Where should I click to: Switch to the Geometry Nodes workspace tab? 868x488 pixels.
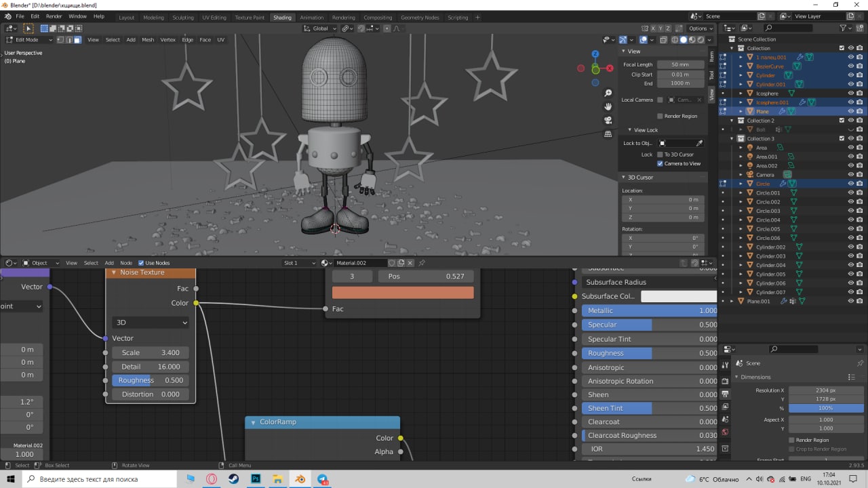[419, 18]
